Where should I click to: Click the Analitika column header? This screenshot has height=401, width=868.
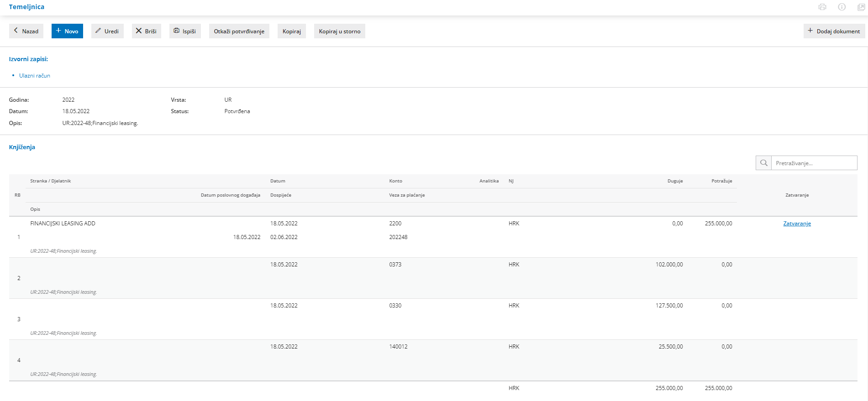[x=489, y=181]
